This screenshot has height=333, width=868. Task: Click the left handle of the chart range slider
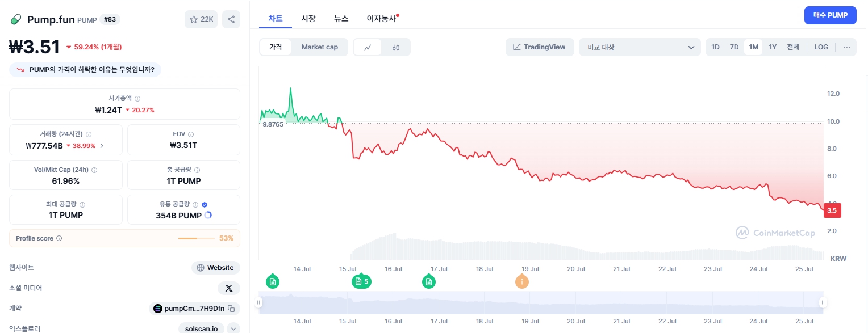(259, 303)
